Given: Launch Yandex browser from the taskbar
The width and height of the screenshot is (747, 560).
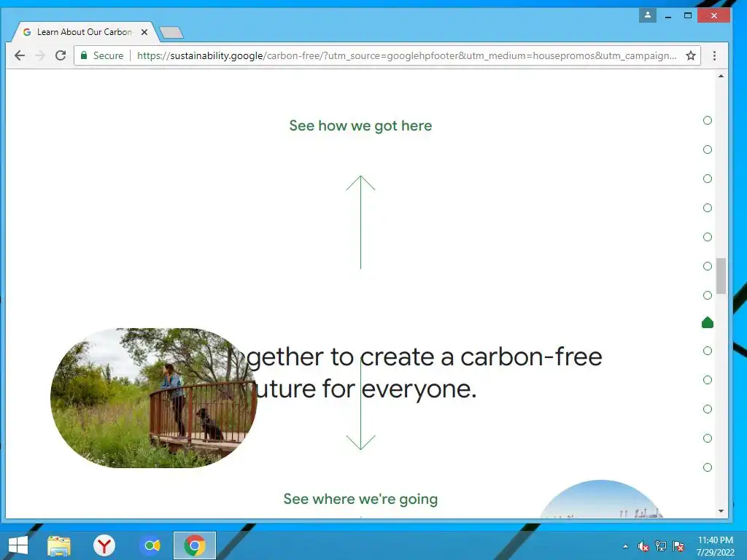Looking at the screenshot, I should (x=104, y=545).
